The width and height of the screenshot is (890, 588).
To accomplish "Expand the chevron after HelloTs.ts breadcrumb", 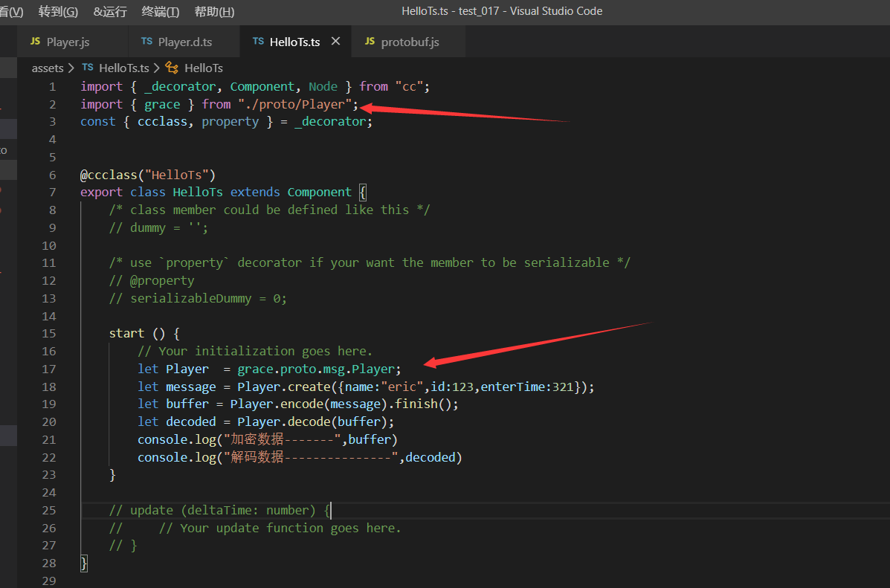I will point(157,68).
